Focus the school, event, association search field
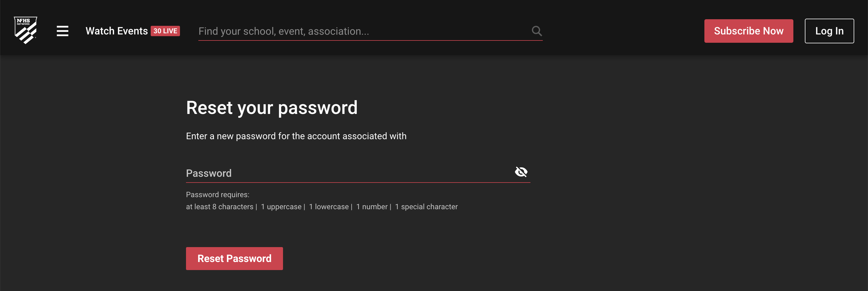Screen dimensions: 868x291 (x=337, y=31)
